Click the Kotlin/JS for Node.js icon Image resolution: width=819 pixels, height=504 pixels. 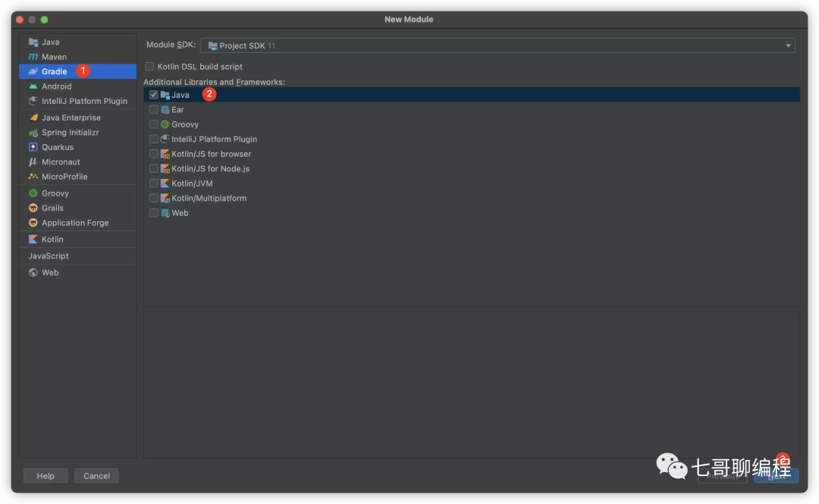[165, 169]
